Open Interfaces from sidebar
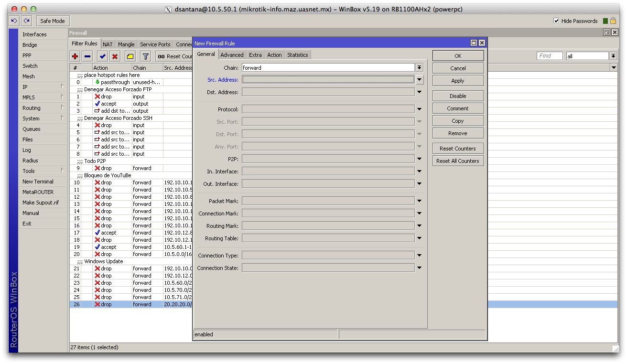The height and width of the screenshot is (364, 627). point(43,34)
